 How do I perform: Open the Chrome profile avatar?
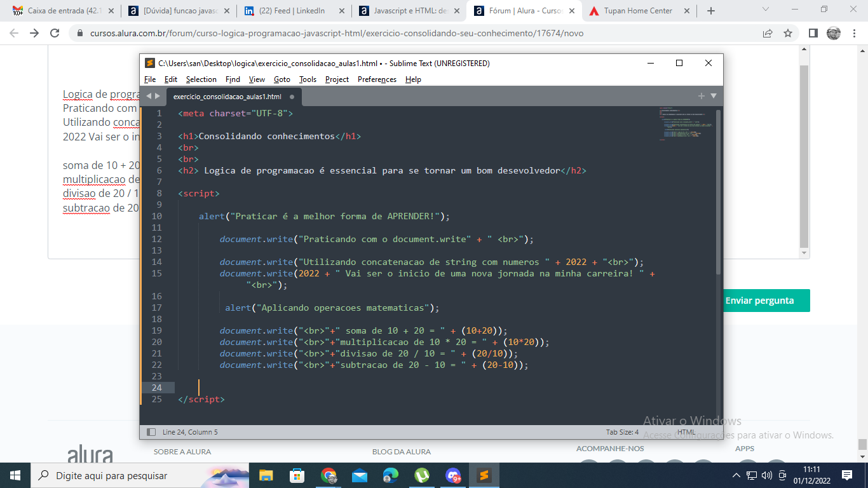click(833, 33)
